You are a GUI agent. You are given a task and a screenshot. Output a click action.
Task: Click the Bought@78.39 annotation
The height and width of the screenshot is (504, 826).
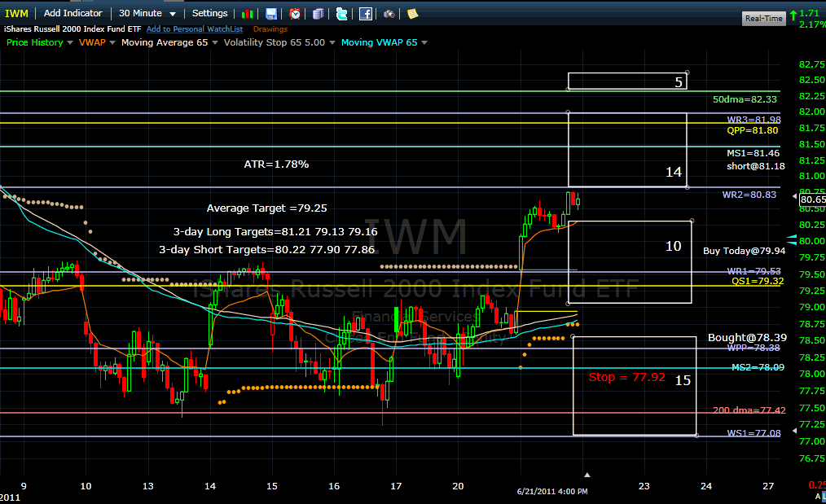tap(747, 338)
